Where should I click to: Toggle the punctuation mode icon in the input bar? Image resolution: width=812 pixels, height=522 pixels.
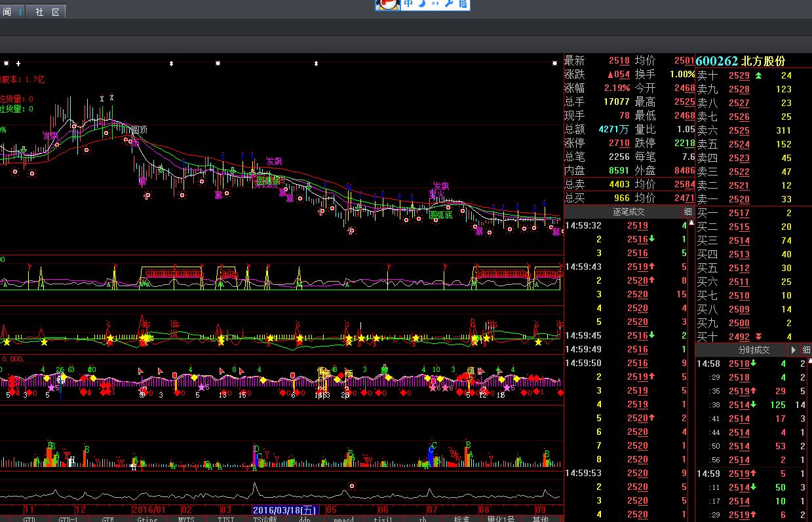pyautogui.click(x=436, y=5)
